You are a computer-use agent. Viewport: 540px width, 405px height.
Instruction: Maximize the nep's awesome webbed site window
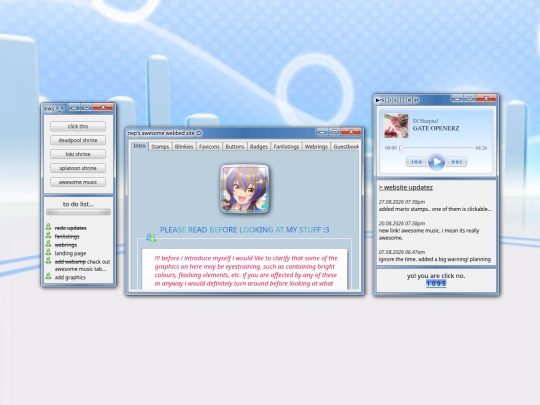pyautogui.click(x=334, y=132)
